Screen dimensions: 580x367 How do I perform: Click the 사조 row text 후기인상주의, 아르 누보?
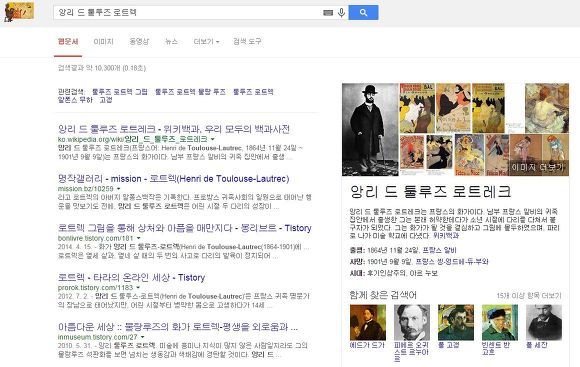click(402, 273)
